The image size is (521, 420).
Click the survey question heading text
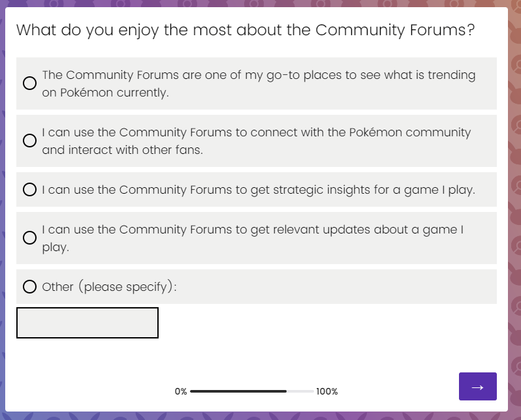(x=245, y=30)
